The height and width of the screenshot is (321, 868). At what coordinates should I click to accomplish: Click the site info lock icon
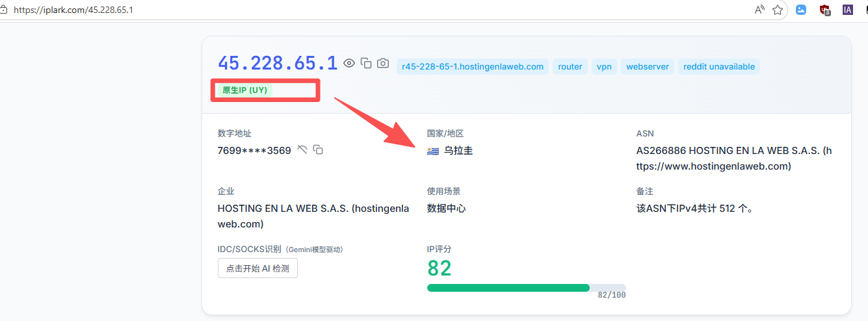coord(4,10)
